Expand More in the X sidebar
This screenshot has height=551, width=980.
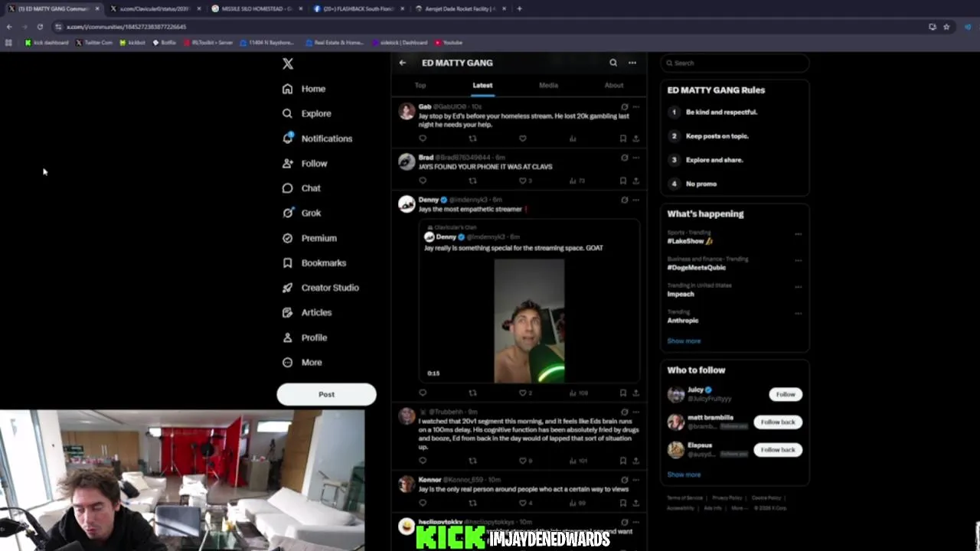(x=302, y=362)
